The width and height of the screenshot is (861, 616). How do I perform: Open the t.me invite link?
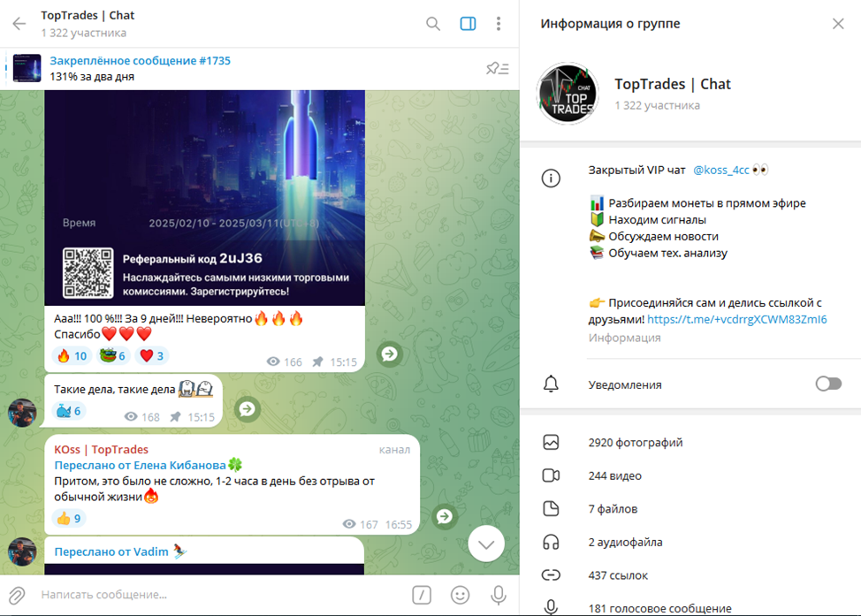click(737, 320)
